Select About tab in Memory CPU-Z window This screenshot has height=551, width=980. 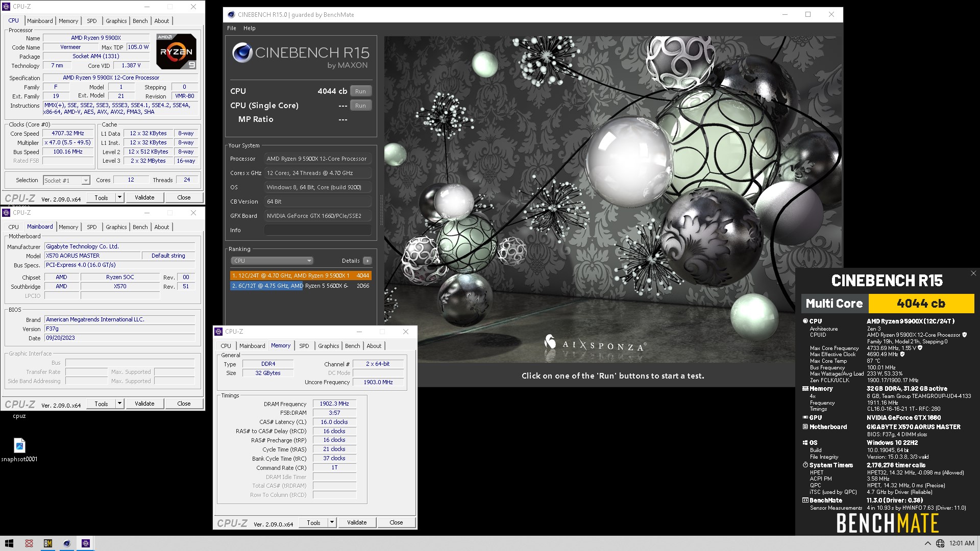(x=374, y=346)
